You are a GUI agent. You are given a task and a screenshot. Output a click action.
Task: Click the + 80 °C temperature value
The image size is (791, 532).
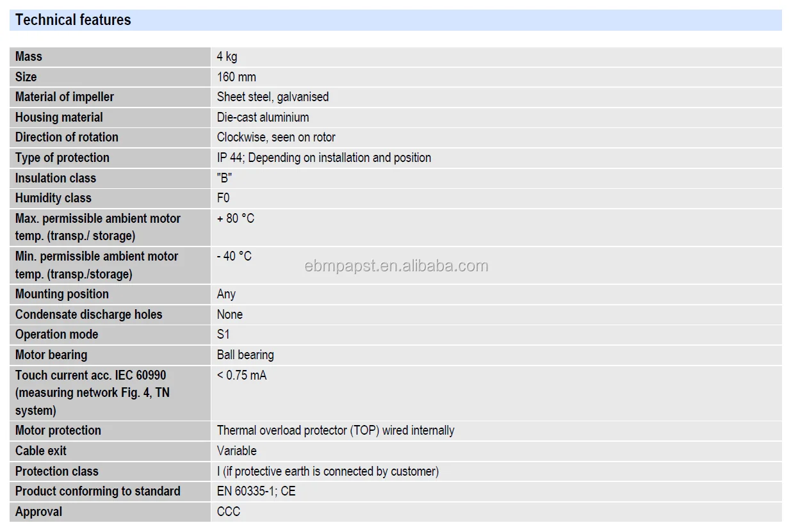236,218
